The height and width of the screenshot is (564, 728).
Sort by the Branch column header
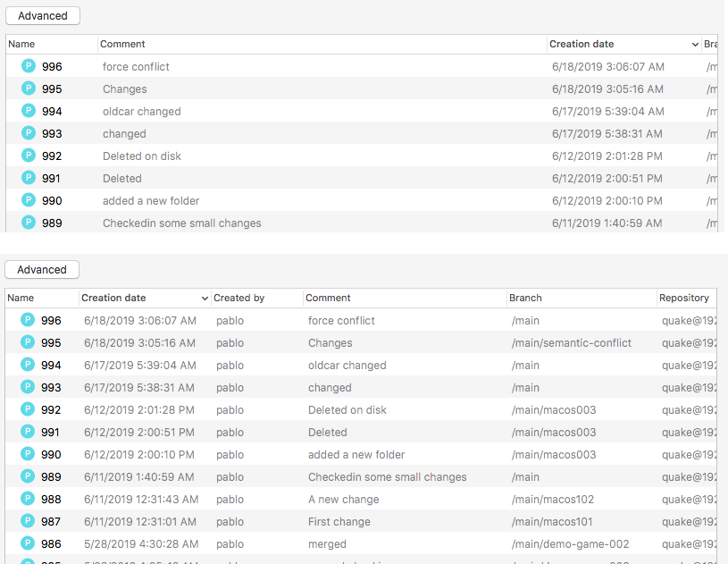point(525,298)
